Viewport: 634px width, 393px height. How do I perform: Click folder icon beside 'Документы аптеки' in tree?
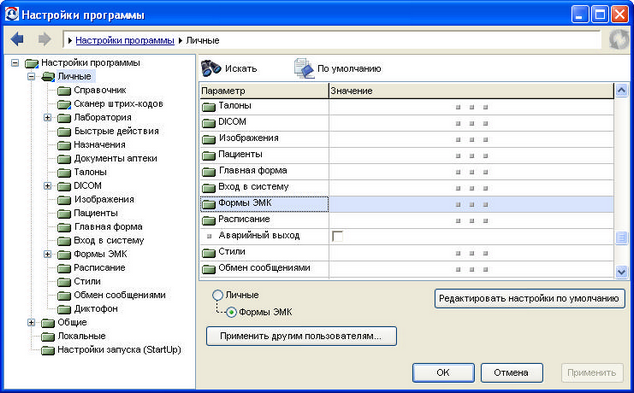(x=64, y=159)
